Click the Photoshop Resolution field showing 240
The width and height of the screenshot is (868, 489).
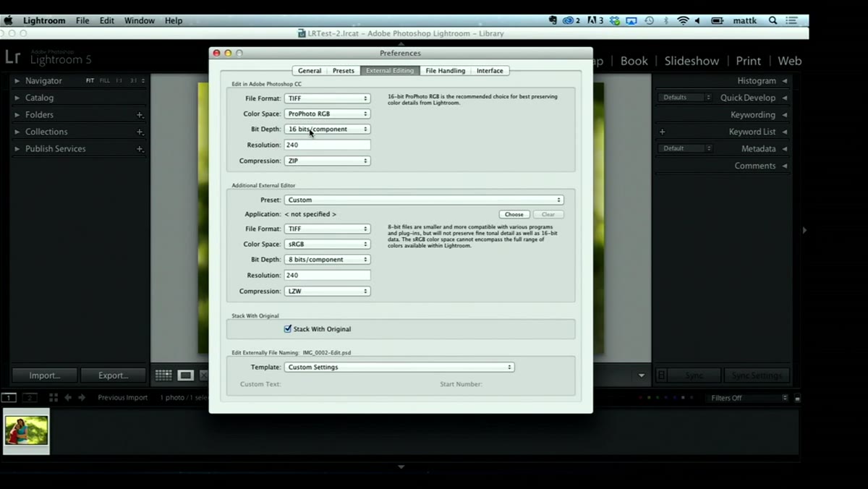point(327,145)
